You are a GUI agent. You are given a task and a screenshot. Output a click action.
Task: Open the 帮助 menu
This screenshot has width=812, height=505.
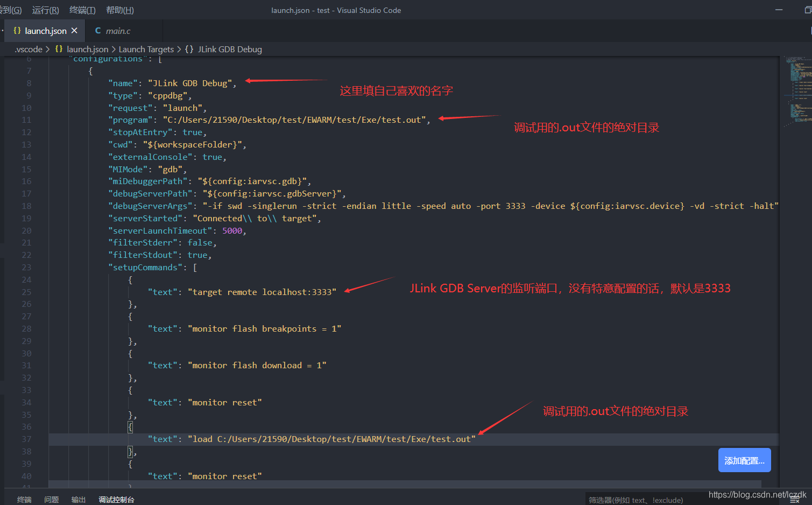[119, 10]
